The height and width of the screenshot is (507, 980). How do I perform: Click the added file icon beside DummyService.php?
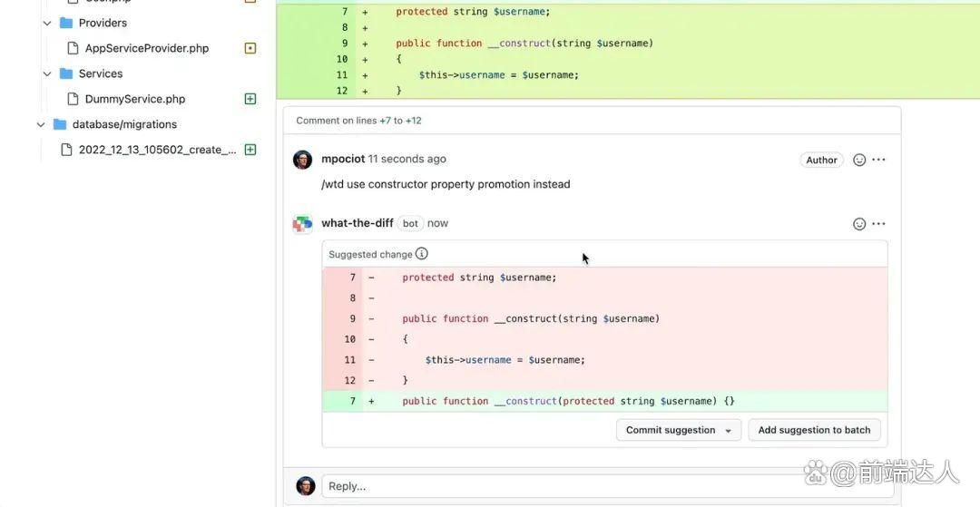pos(250,99)
